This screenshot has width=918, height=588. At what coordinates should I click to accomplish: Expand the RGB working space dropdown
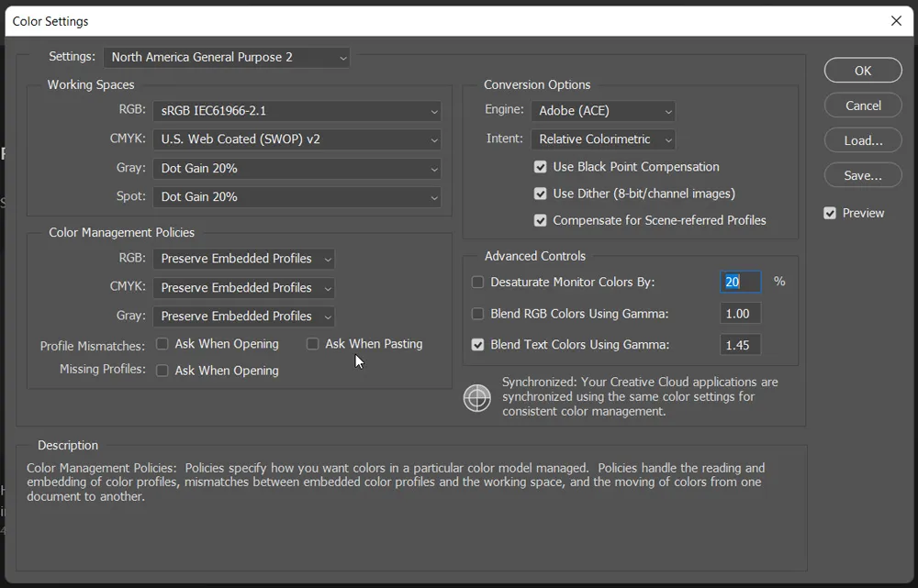point(297,111)
